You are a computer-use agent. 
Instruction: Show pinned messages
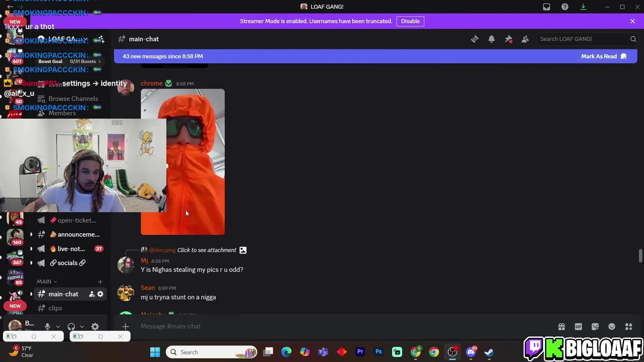[x=509, y=39]
